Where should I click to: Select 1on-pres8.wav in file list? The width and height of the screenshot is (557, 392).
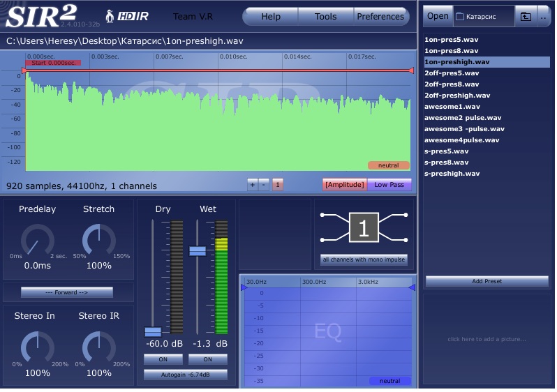click(487, 51)
